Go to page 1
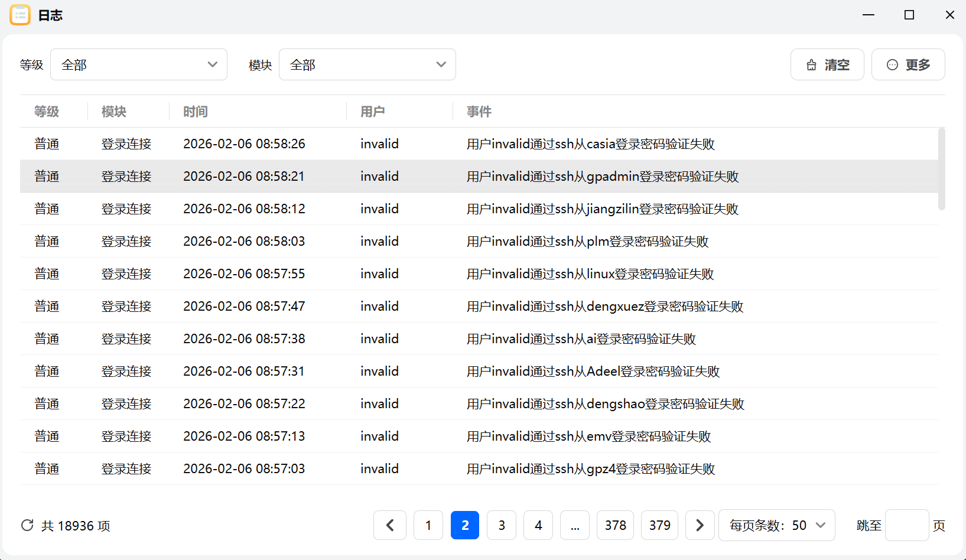This screenshot has height=560, width=966. click(x=428, y=525)
